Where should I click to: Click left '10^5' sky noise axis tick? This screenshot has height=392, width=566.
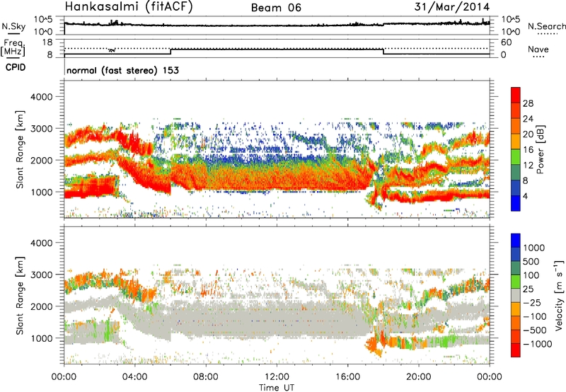tap(43, 19)
